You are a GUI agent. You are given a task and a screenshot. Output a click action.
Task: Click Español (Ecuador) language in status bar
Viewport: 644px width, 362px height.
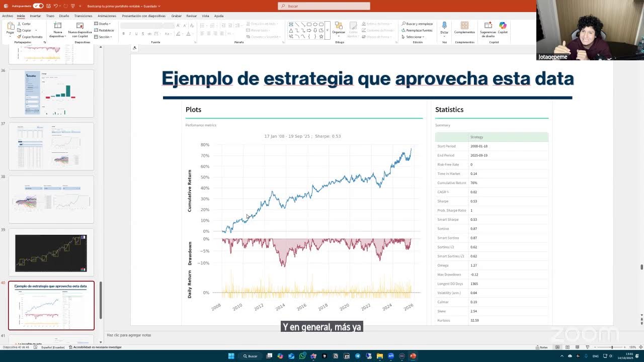pyautogui.click(x=53, y=347)
